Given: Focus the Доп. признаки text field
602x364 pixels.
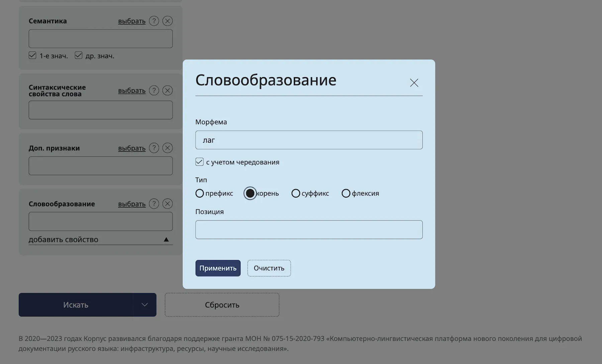Looking at the screenshot, I should (x=101, y=166).
